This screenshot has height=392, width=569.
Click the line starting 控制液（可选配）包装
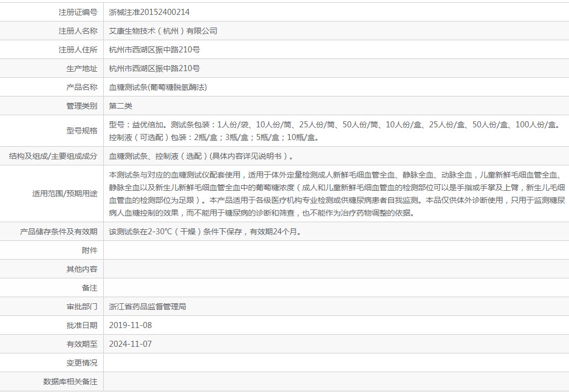tap(214, 137)
